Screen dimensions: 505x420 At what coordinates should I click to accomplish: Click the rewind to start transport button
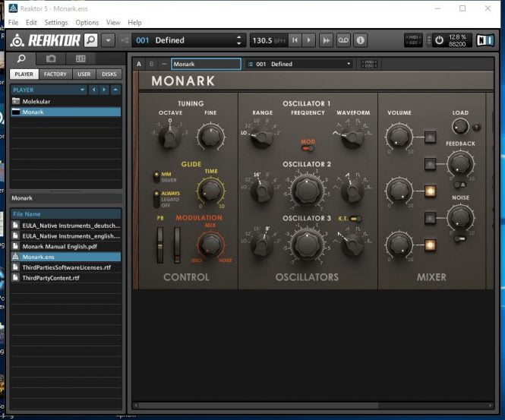coord(295,40)
